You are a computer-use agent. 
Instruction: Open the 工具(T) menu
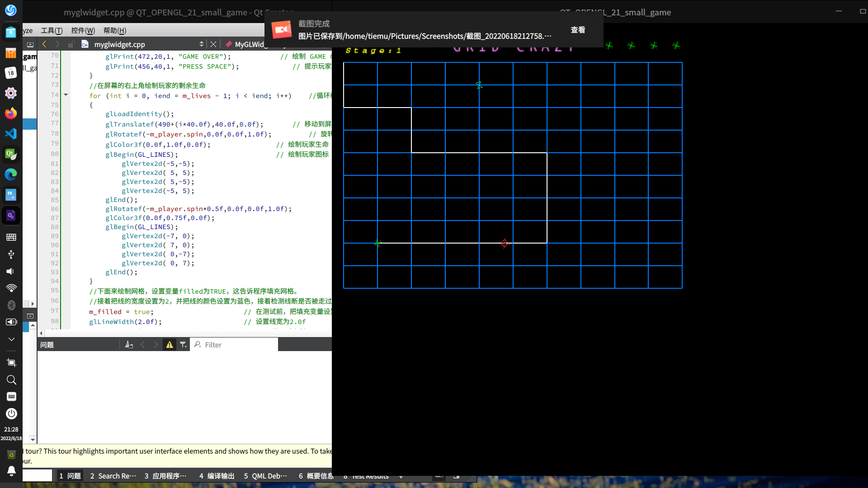point(52,30)
